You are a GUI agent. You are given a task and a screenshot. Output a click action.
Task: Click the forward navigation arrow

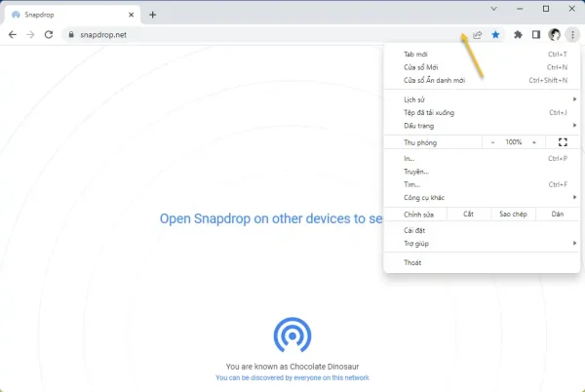(x=30, y=35)
